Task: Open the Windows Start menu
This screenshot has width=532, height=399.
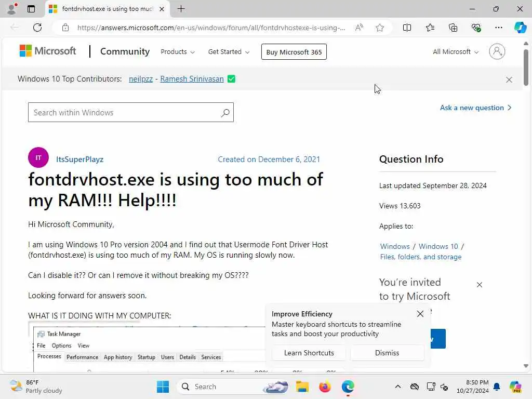Action: click(163, 387)
